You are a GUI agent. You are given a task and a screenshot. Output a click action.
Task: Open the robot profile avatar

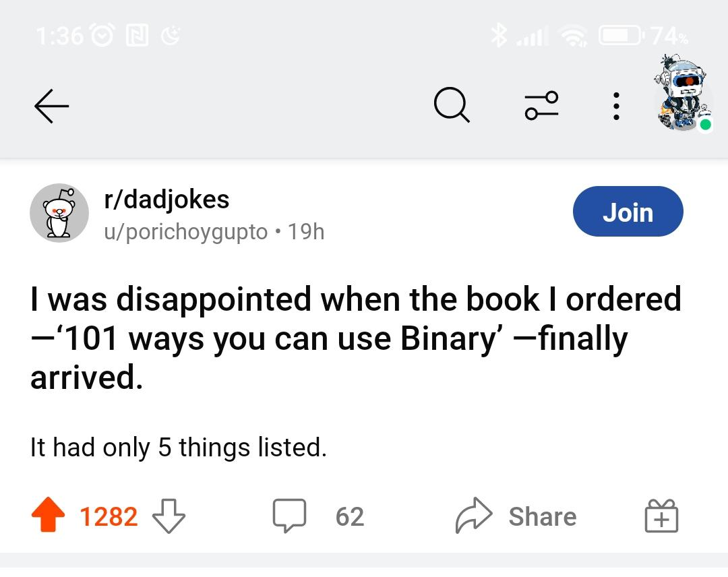684,94
